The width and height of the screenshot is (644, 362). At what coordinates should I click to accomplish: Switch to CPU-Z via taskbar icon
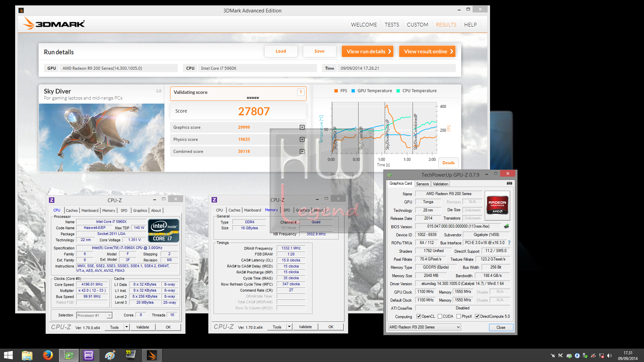coord(89,355)
